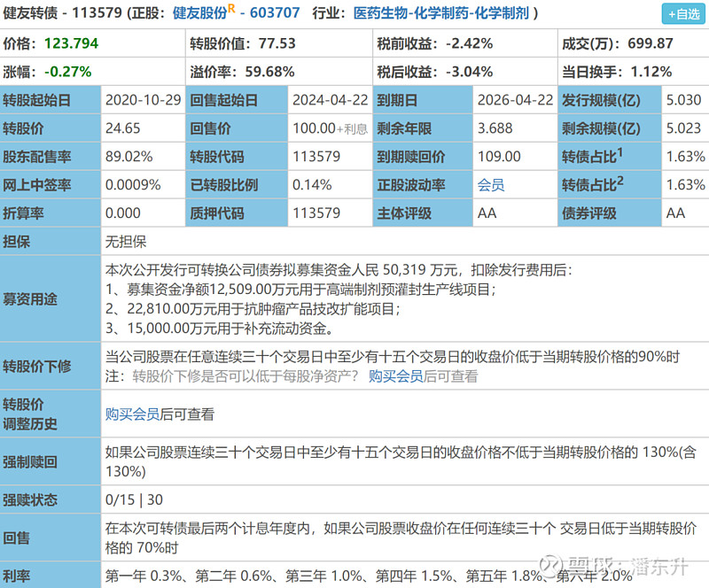The height and width of the screenshot is (588, 709).
Task: Click the 募资用途 header cell
Action: [x=51, y=298]
